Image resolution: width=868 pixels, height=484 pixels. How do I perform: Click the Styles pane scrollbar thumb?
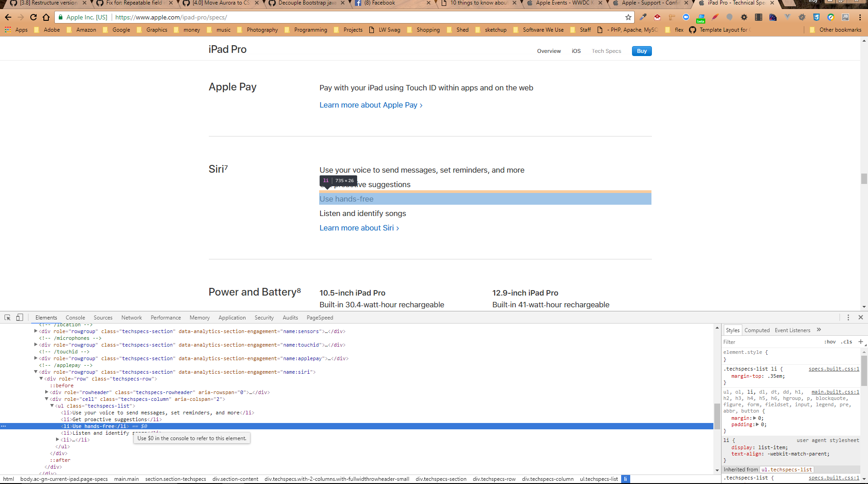(864, 371)
